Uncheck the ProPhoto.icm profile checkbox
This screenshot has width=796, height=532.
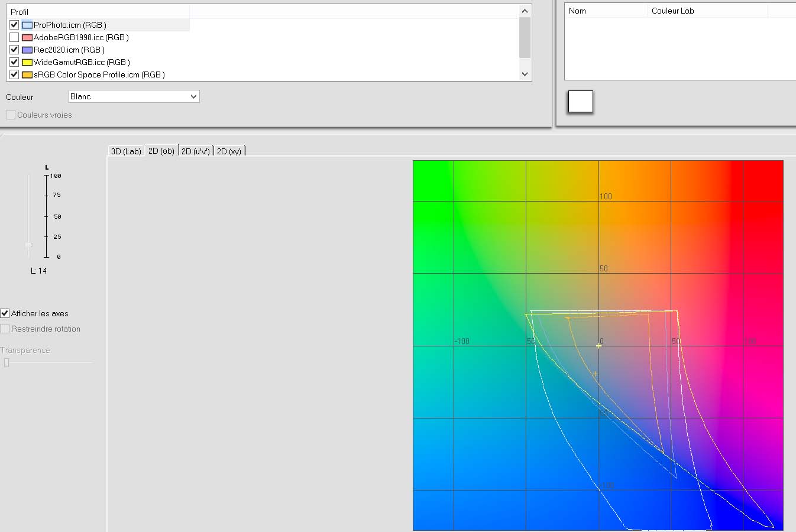click(x=14, y=25)
